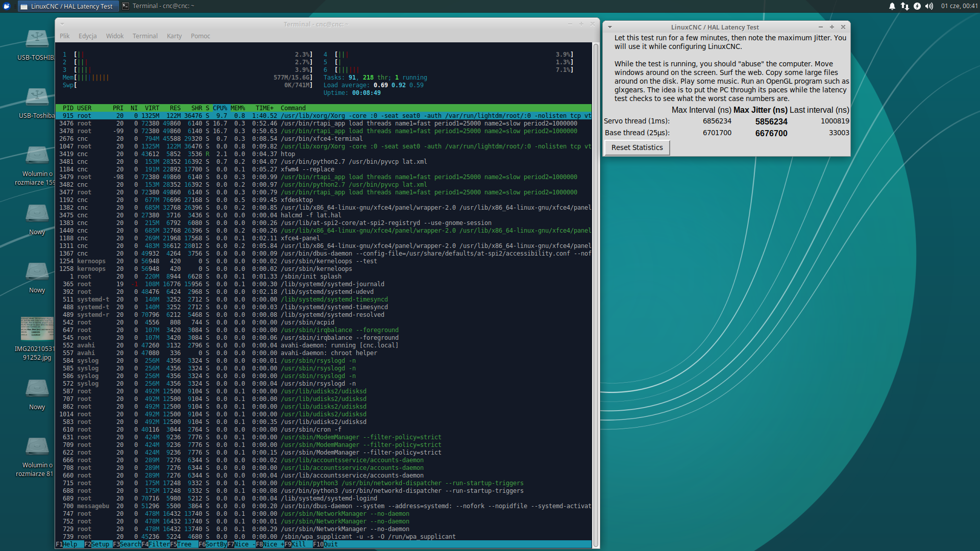This screenshot has width=980, height=551.
Task: Sort htop by the USER column header
Action: [x=84, y=108]
